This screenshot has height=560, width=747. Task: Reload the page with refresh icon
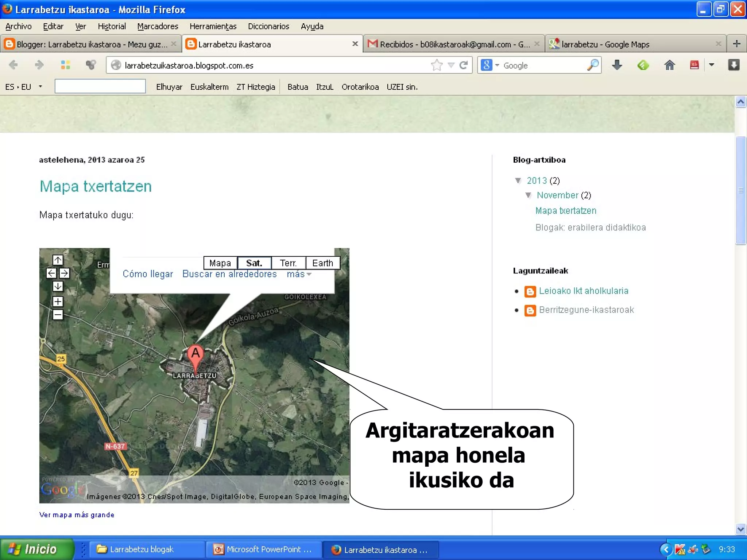pos(464,65)
